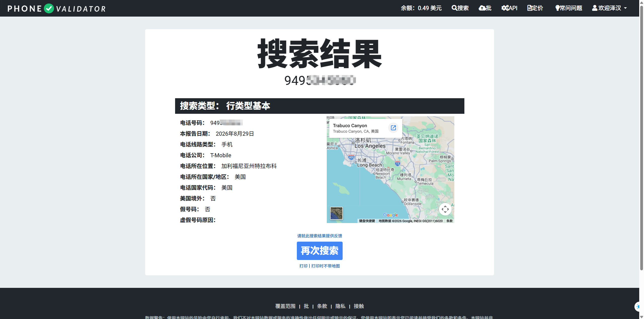644x319 pixels.
Task: Open the map 条款 terms link
Action: point(450,221)
